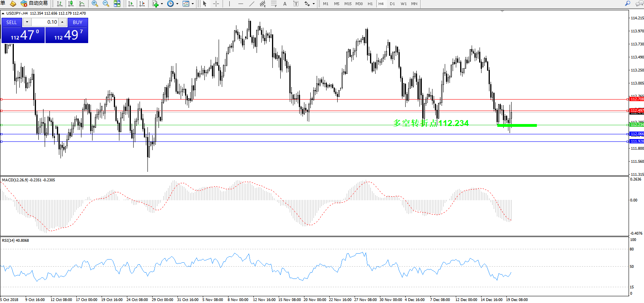Switch chart to bar chart mode
Viewport: 644px width, 303px height.
pyautogui.click(x=60, y=4)
